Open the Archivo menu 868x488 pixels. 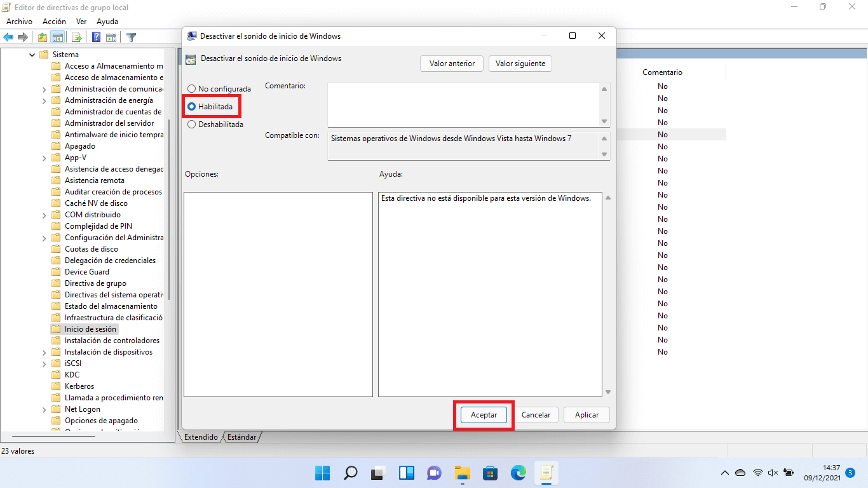pyautogui.click(x=19, y=21)
